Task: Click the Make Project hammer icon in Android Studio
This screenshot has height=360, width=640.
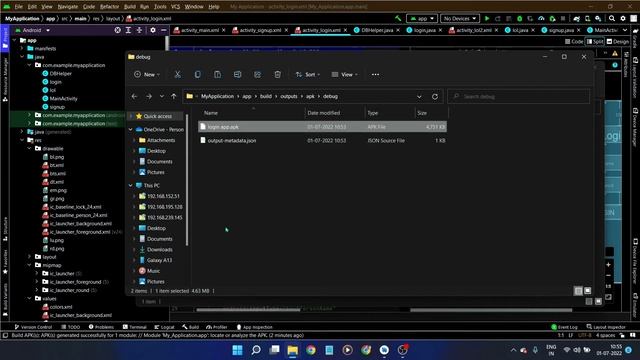Action: (398, 18)
